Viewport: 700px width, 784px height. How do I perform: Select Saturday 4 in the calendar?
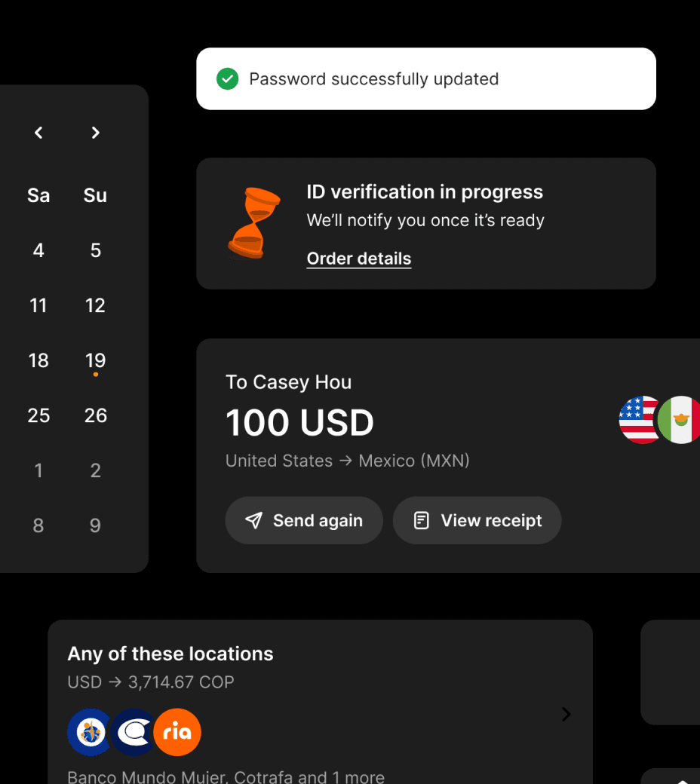38,250
